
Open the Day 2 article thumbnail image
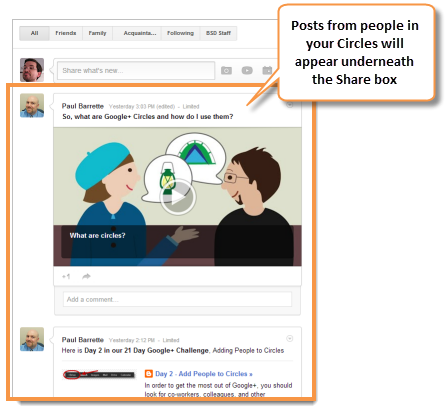99,375
